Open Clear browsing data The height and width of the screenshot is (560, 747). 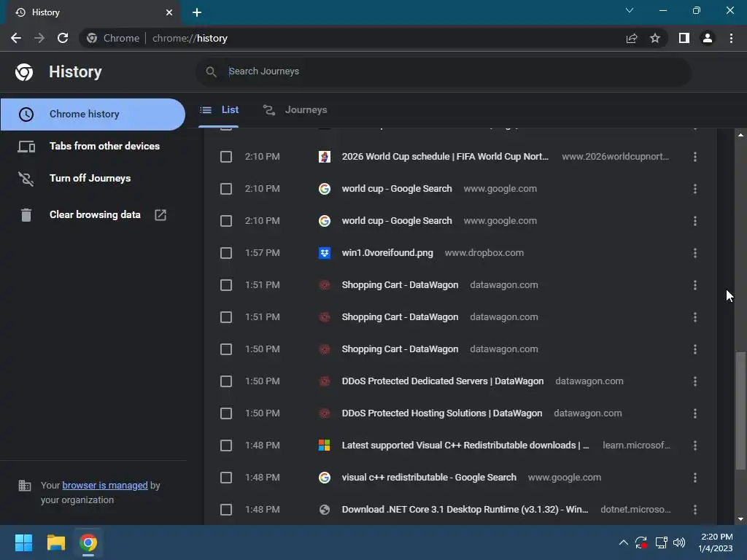click(93, 215)
